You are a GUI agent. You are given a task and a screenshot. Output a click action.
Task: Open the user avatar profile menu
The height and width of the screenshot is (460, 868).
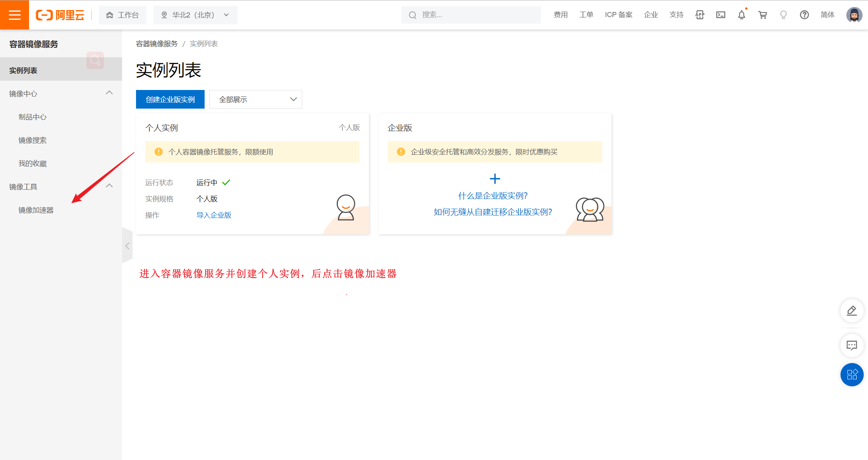click(854, 15)
